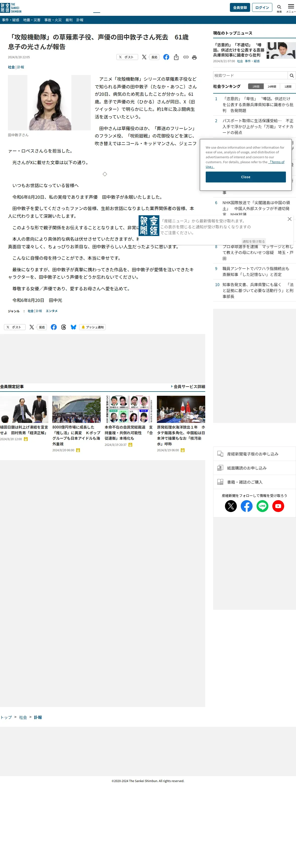
Task: Open the 植田日銀 member article thumbnail
Action: coord(24,409)
